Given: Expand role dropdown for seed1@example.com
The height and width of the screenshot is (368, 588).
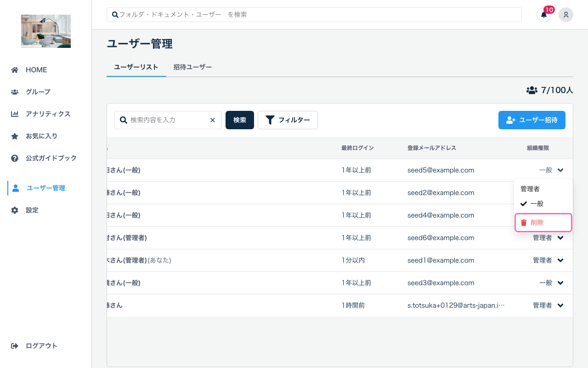Looking at the screenshot, I should (x=560, y=260).
